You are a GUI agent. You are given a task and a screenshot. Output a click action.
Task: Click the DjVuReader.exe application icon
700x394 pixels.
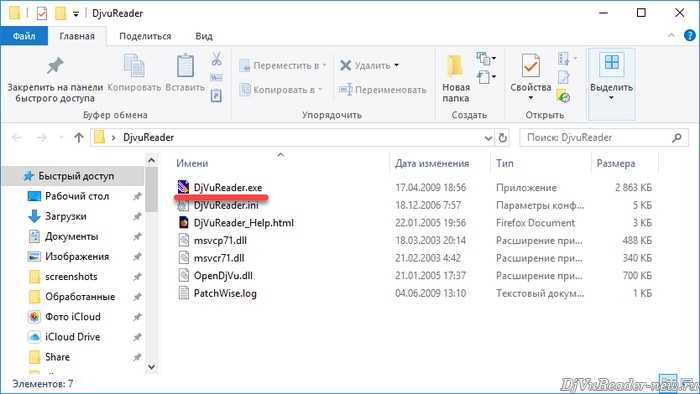coord(183,187)
